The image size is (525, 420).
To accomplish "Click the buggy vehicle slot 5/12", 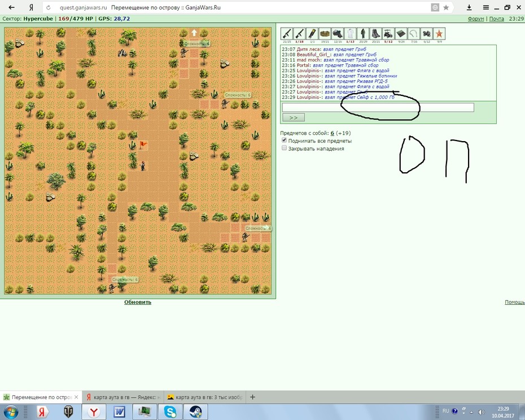I will pos(388,34).
